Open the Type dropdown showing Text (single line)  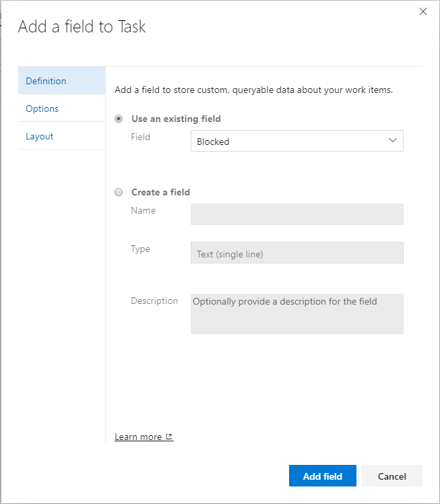[296, 253]
